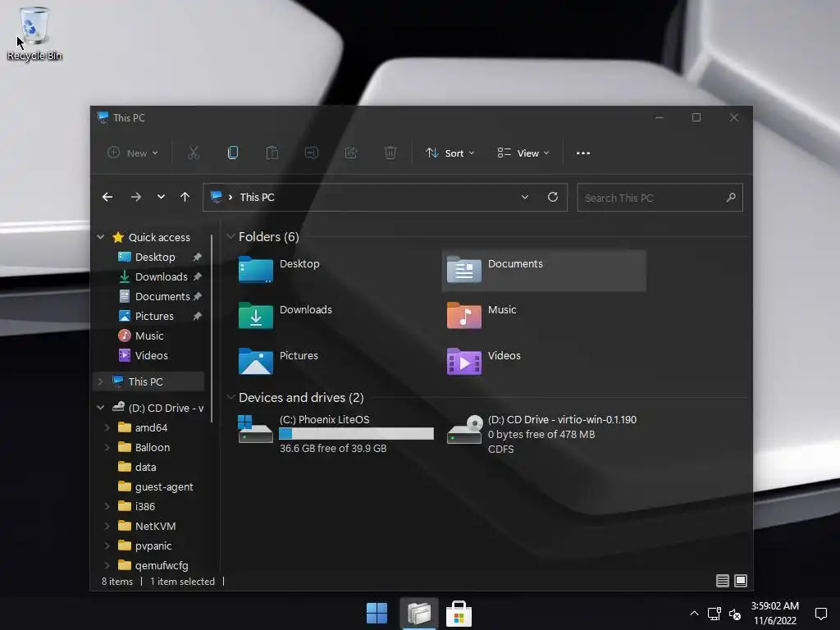This screenshot has height=630, width=840.
Task: Expand the NetKVM folder node
Action: (x=107, y=526)
